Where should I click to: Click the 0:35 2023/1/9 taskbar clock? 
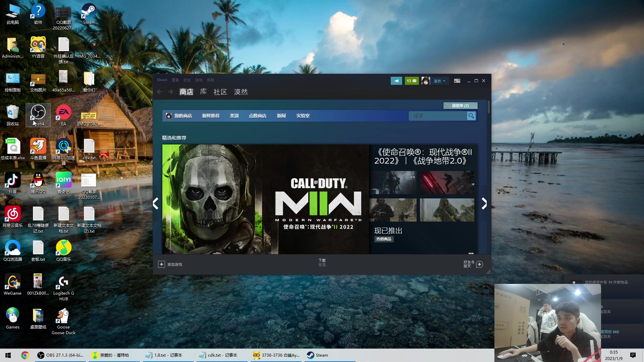click(x=613, y=355)
